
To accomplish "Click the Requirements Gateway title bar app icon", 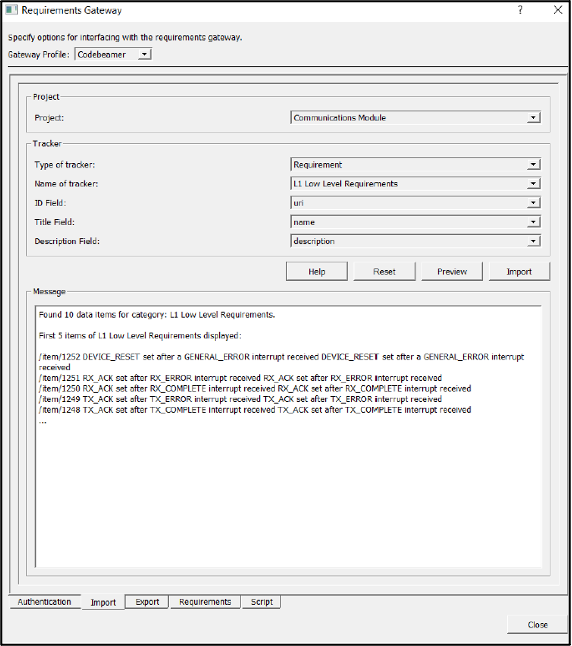I will pyautogui.click(x=11, y=10).
